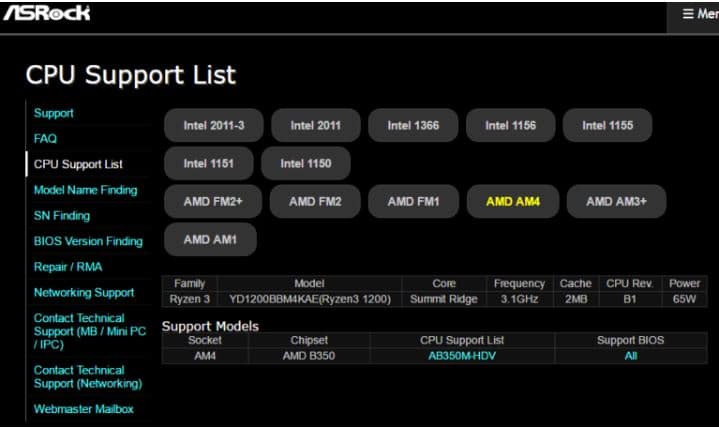Screen dimensions: 719x428
Task: Select the AMD FM1 socket button
Action: (413, 201)
